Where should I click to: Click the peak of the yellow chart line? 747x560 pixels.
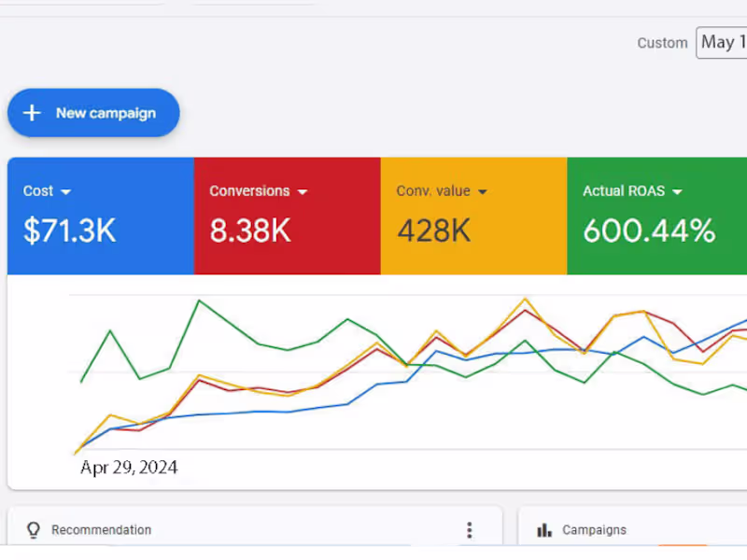(x=525, y=299)
